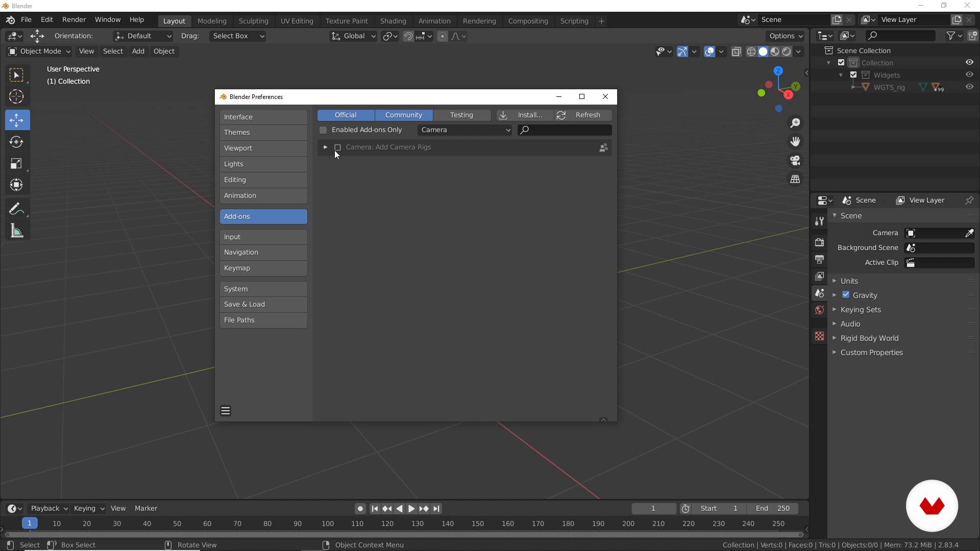Select the Measure ruler tool

pos(16,231)
